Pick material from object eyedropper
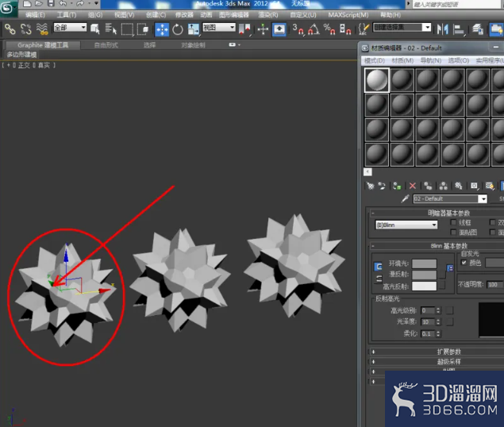 [405, 198]
